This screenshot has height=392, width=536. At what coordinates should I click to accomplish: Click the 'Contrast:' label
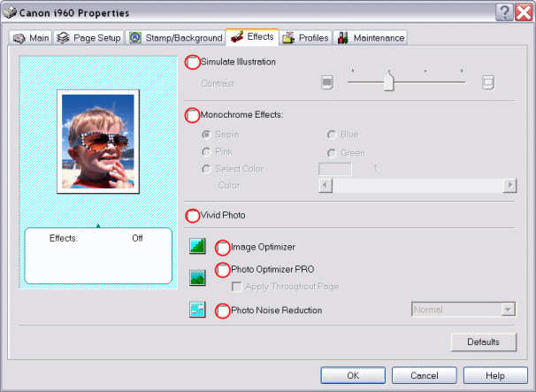[x=218, y=83]
